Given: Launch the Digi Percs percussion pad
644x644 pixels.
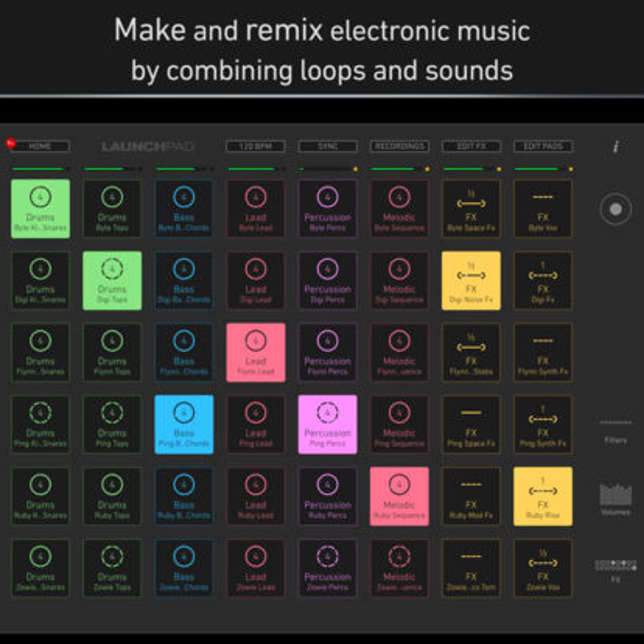Looking at the screenshot, I should coord(328,281).
